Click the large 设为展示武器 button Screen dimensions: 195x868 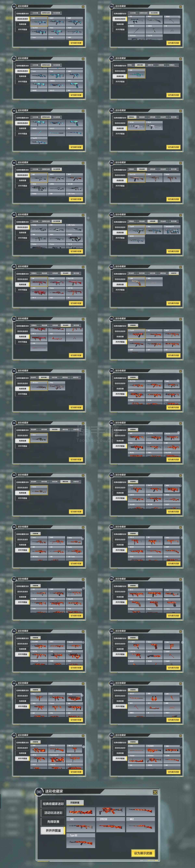(143, 853)
